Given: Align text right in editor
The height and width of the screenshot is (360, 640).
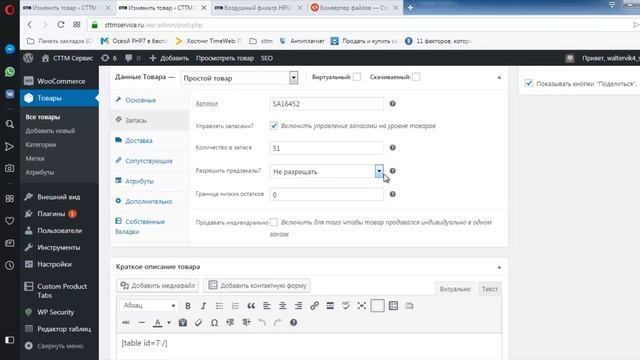Looking at the screenshot, I should point(298,306).
